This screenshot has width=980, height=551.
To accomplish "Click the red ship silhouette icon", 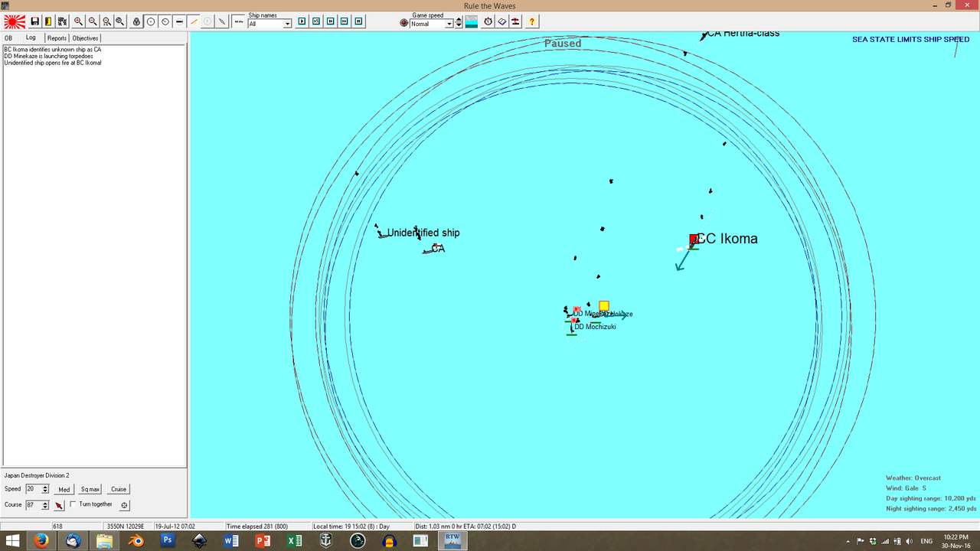I will 516,21.
